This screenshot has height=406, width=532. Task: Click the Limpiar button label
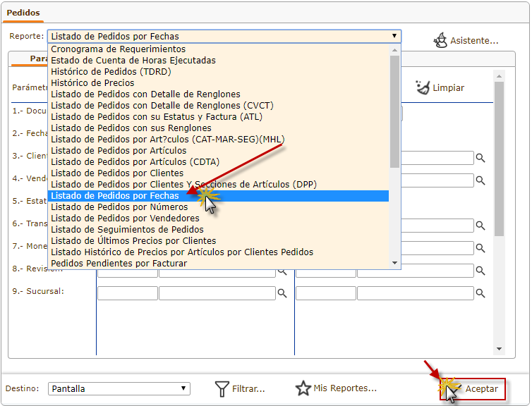pos(448,88)
